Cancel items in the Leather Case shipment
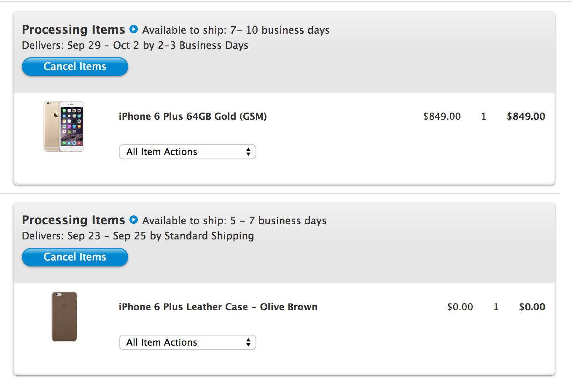The width and height of the screenshot is (576, 392). tap(75, 257)
